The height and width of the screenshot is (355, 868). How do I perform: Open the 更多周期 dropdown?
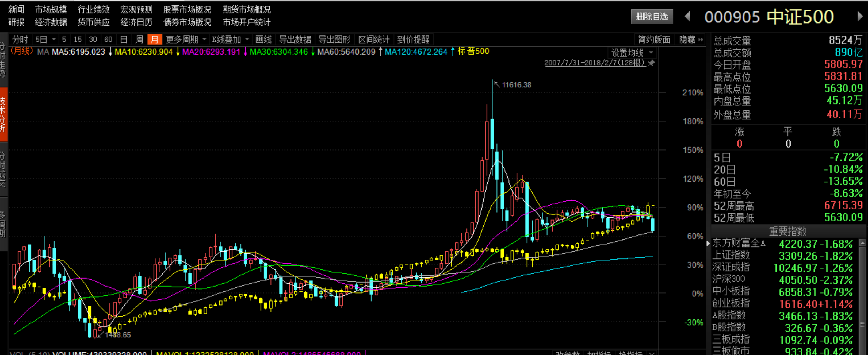186,40
